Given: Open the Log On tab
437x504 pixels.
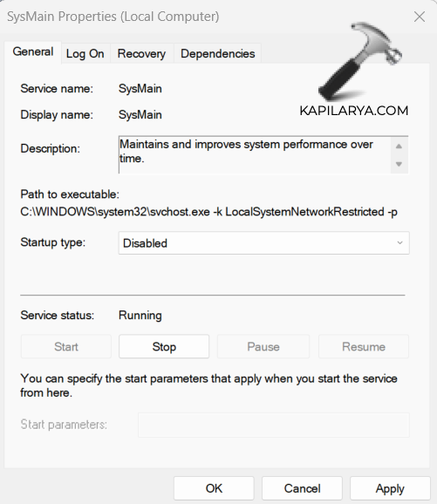Looking at the screenshot, I should [85, 54].
